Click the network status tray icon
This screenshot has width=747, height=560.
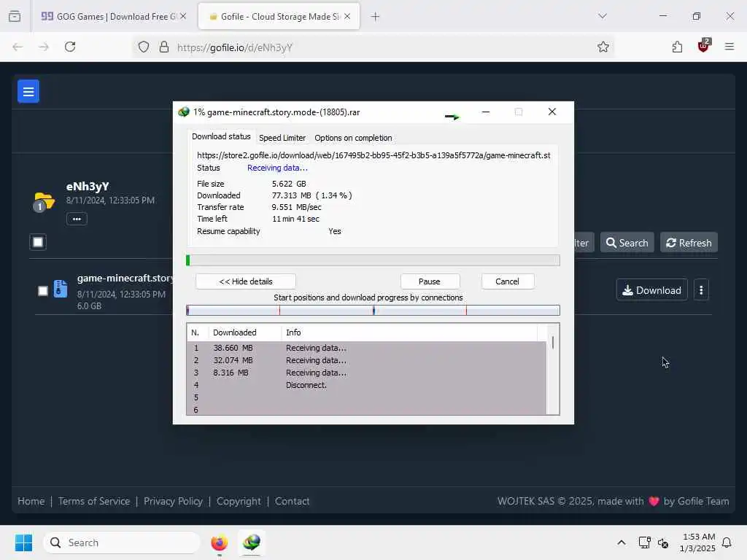click(644, 542)
